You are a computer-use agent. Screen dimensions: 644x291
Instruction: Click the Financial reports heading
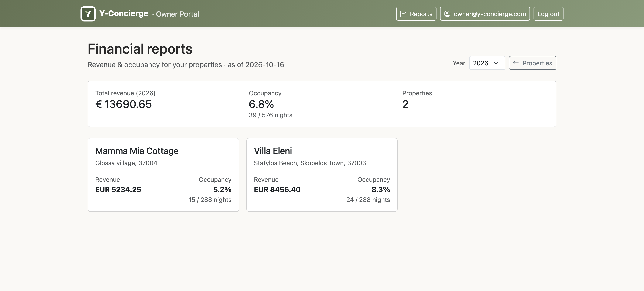point(140,49)
